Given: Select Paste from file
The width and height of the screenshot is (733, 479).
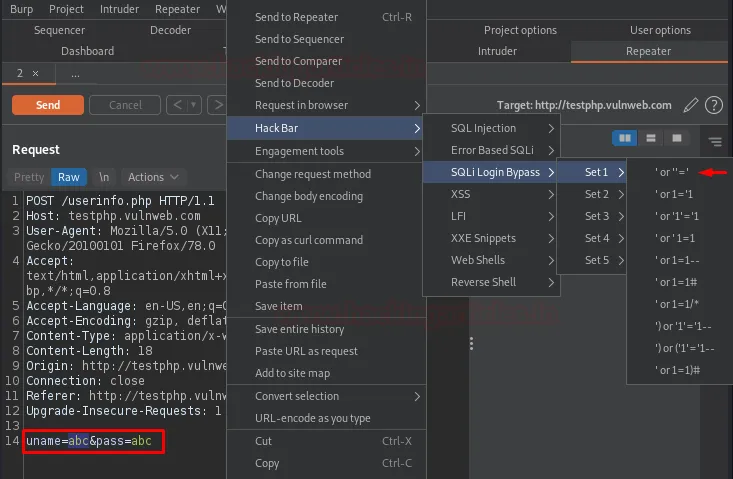Looking at the screenshot, I should point(326,284).
